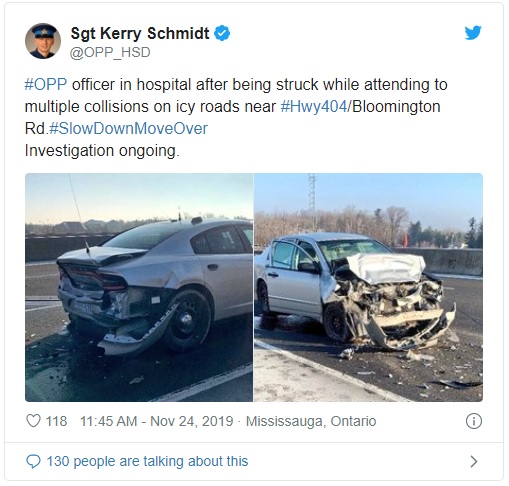The height and width of the screenshot is (486, 509).
Task: Open the tweet info circle icon
Action: [x=474, y=421]
